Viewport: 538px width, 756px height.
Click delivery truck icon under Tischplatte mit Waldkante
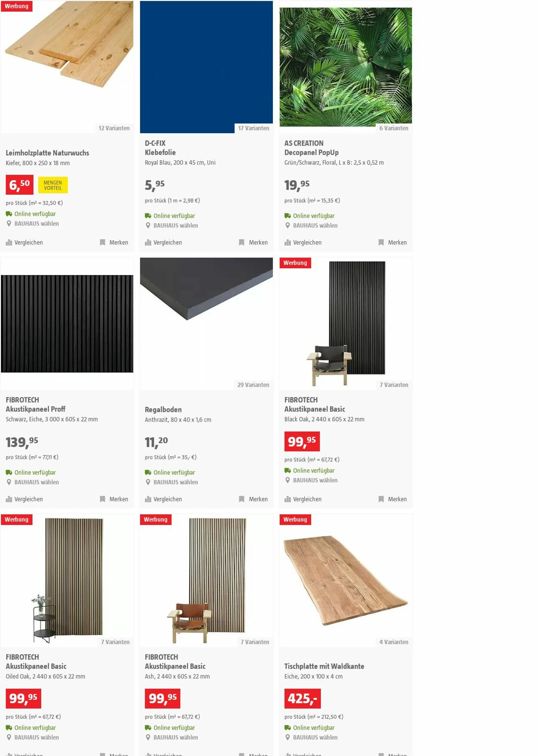click(288, 728)
